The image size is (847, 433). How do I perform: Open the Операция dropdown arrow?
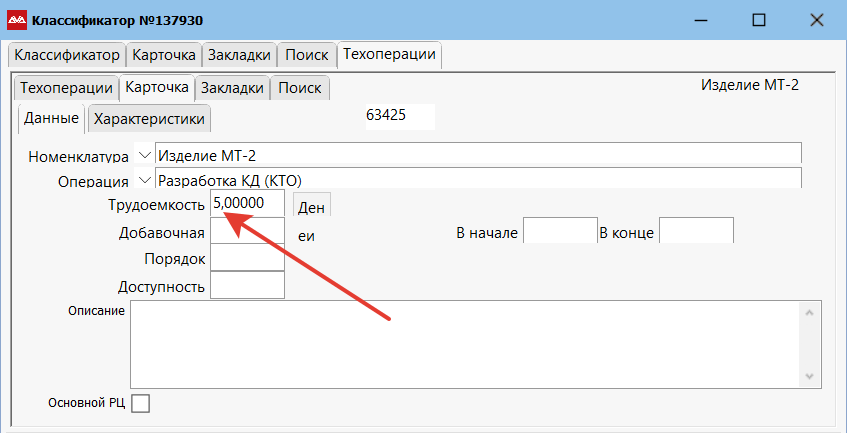click(x=145, y=180)
